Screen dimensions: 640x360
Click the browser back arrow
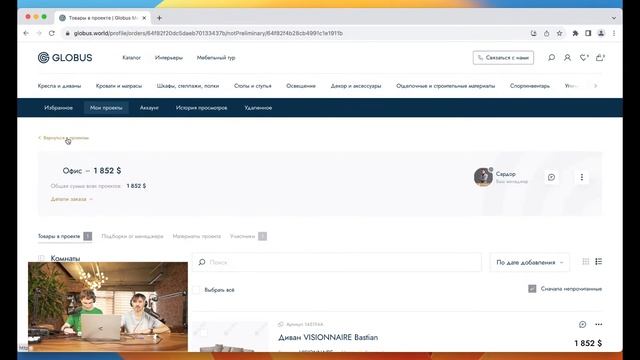tap(26, 33)
